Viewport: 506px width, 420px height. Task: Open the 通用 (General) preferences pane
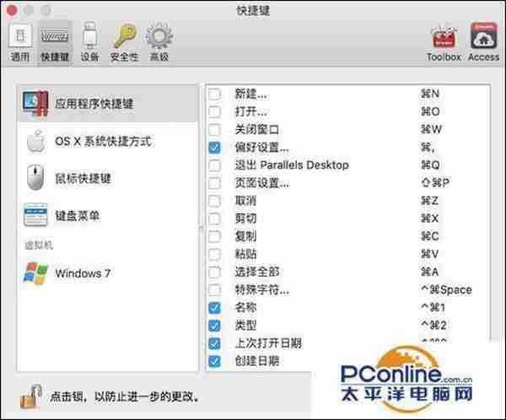point(21,42)
